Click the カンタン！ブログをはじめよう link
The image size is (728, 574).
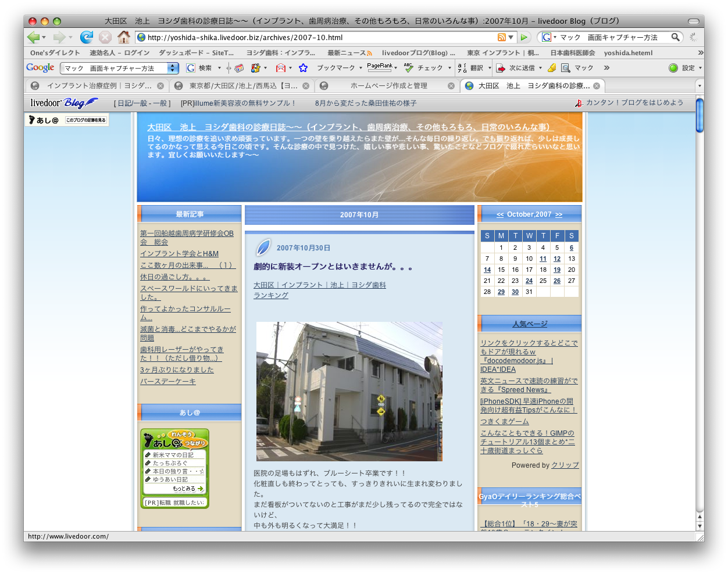pos(634,102)
